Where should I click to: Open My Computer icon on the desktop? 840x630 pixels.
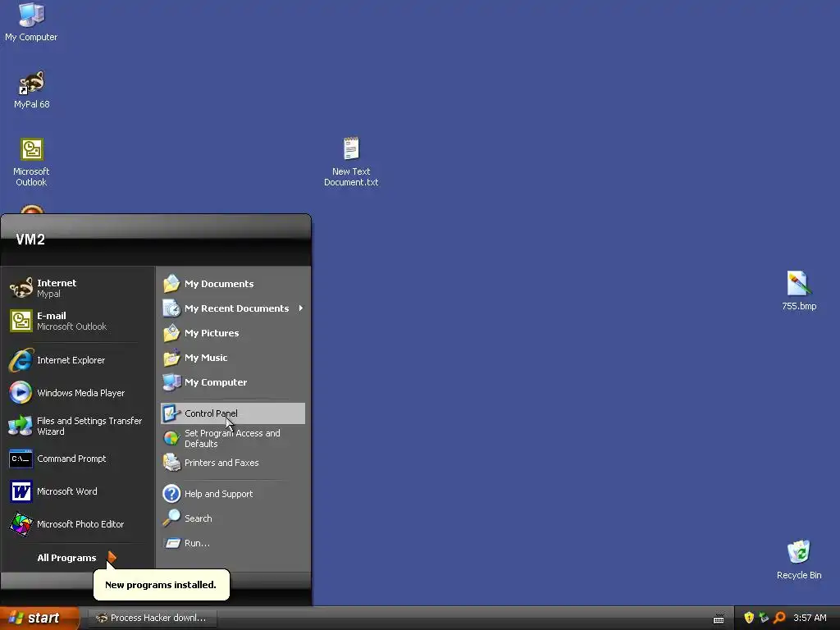click(31, 21)
